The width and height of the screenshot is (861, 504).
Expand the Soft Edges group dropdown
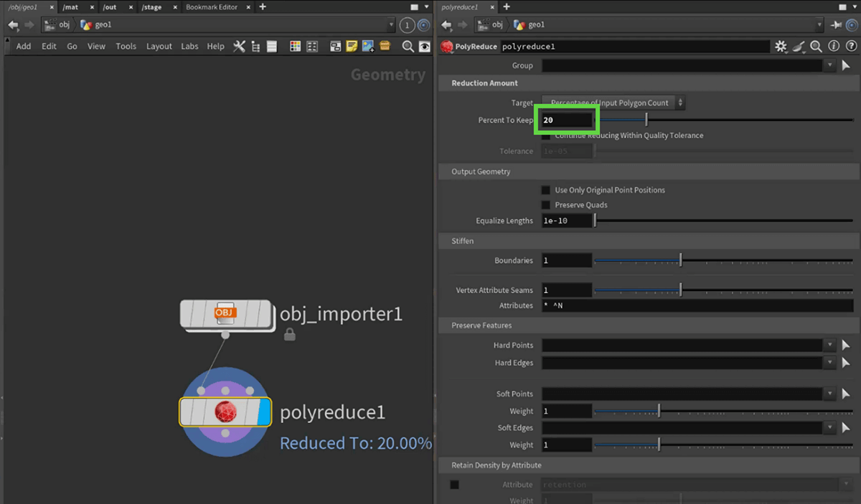tap(829, 428)
